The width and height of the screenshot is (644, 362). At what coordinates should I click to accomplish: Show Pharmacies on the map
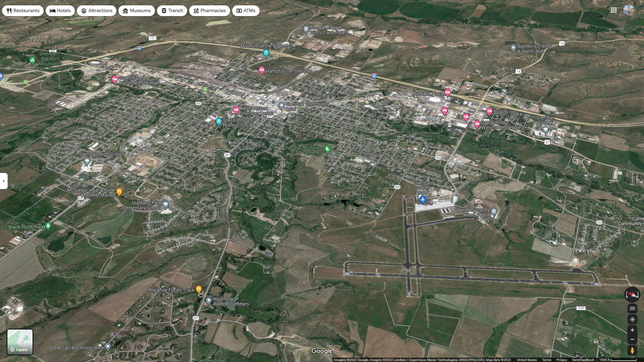tap(209, 11)
